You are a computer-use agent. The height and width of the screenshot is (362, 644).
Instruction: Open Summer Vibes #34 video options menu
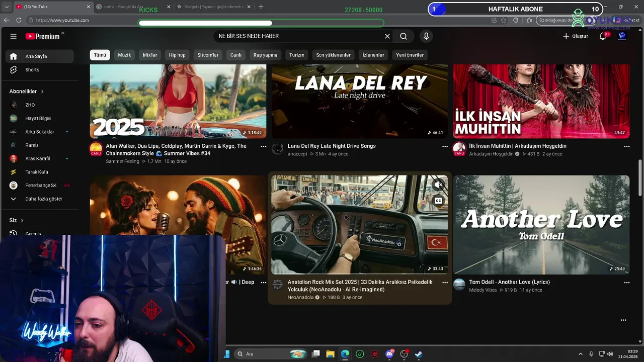tap(263, 146)
